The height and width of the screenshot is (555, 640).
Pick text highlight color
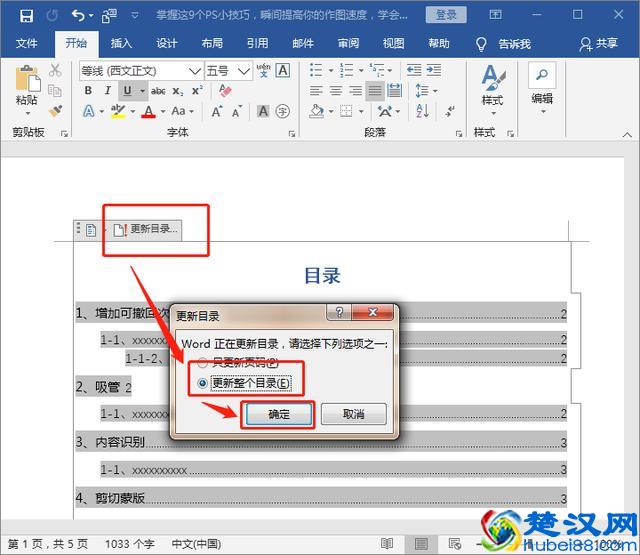tap(118, 111)
